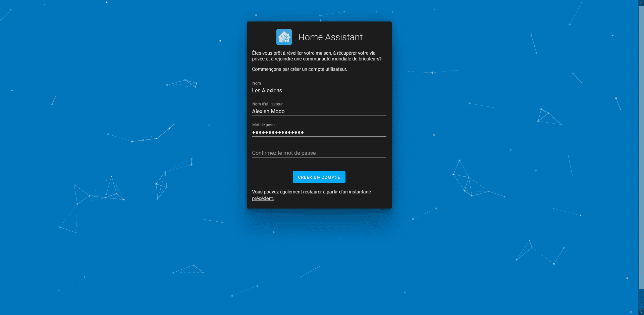644x315 pixels.
Task: Click the Nom field with Les Alexiens
Action: click(319, 88)
